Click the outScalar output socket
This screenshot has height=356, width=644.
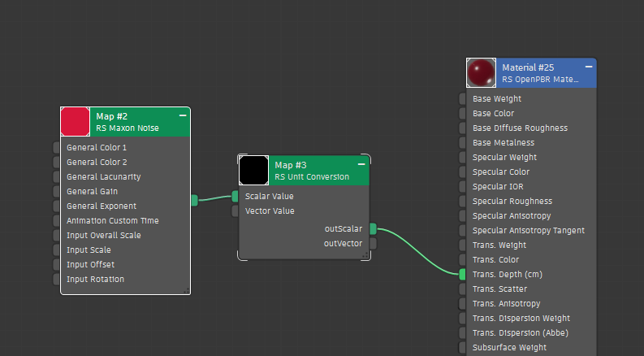[373, 229]
